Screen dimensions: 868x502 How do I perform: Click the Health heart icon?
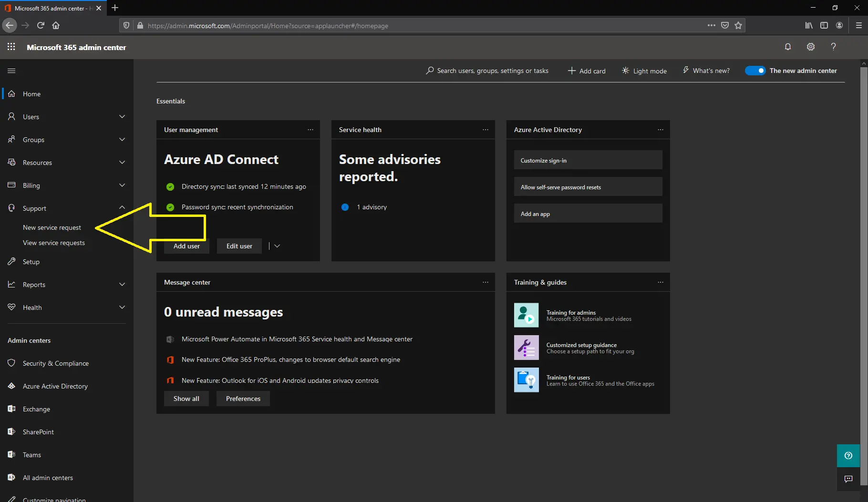coord(12,307)
